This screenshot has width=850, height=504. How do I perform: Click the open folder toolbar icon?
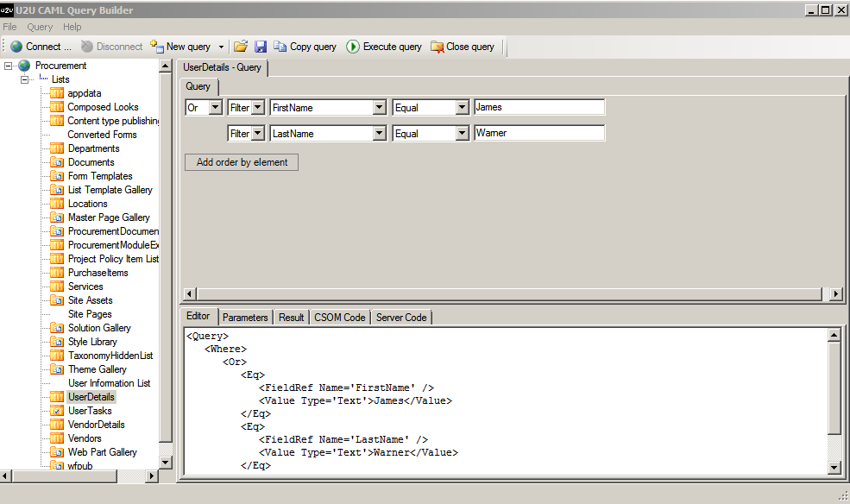[241, 47]
